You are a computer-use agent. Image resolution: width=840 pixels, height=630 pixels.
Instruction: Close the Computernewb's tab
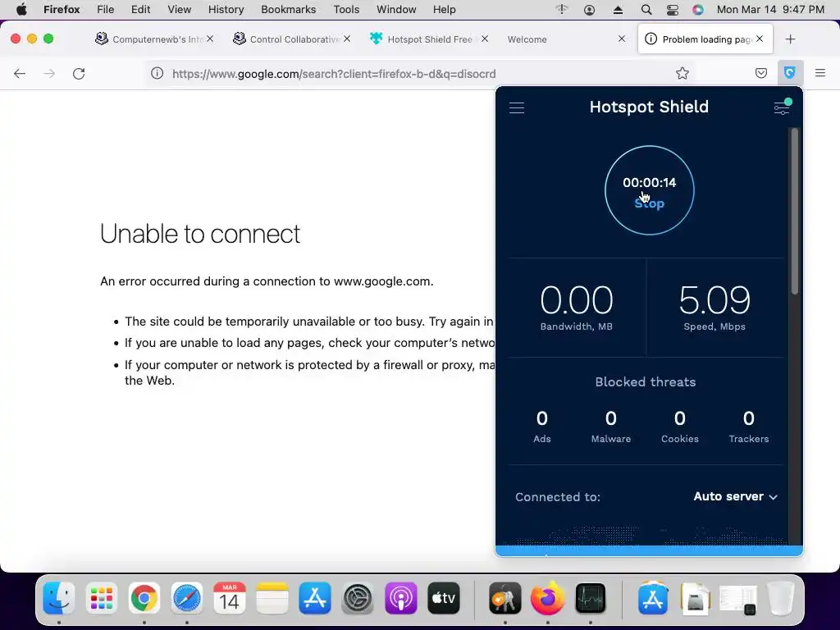tap(210, 39)
